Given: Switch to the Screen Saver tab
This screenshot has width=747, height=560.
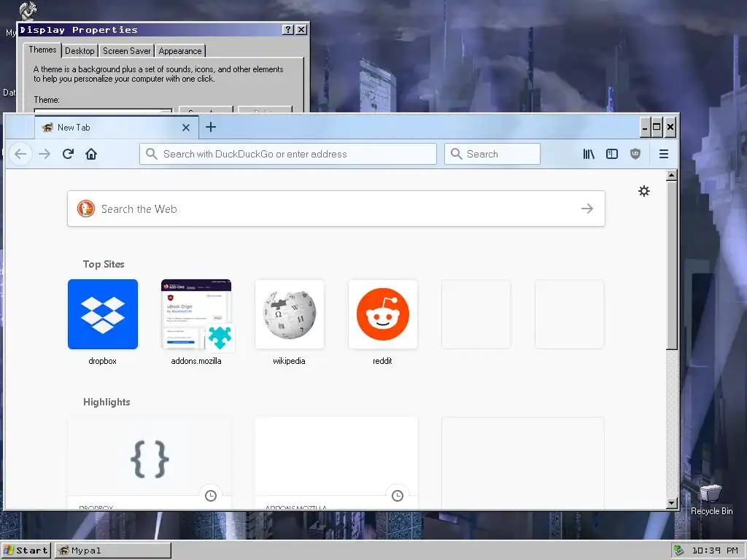Looking at the screenshot, I should pyautogui.click(x=126, y=50).
